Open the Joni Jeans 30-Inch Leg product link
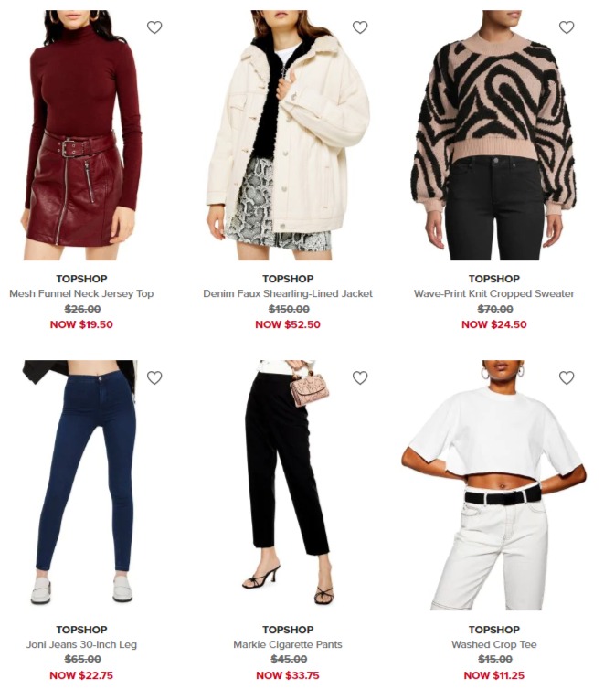The width and height of the screenshot is (604, 700). coord(81,644)
